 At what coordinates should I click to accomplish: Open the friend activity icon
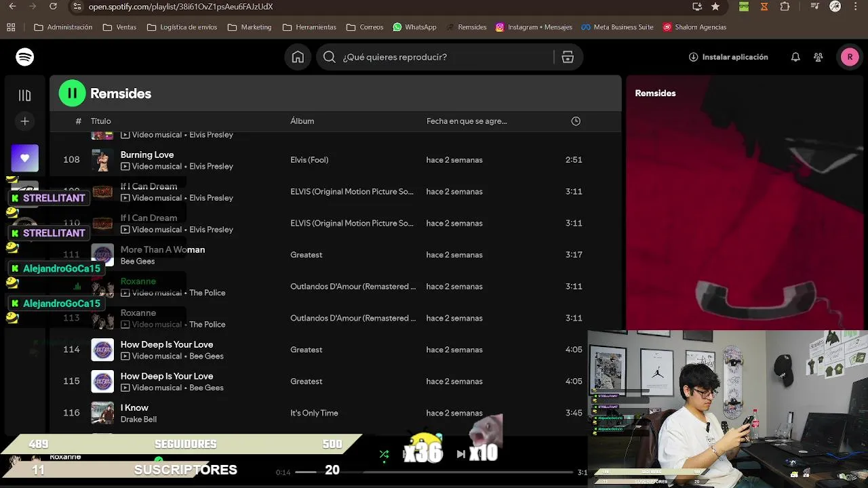(818, 57)
